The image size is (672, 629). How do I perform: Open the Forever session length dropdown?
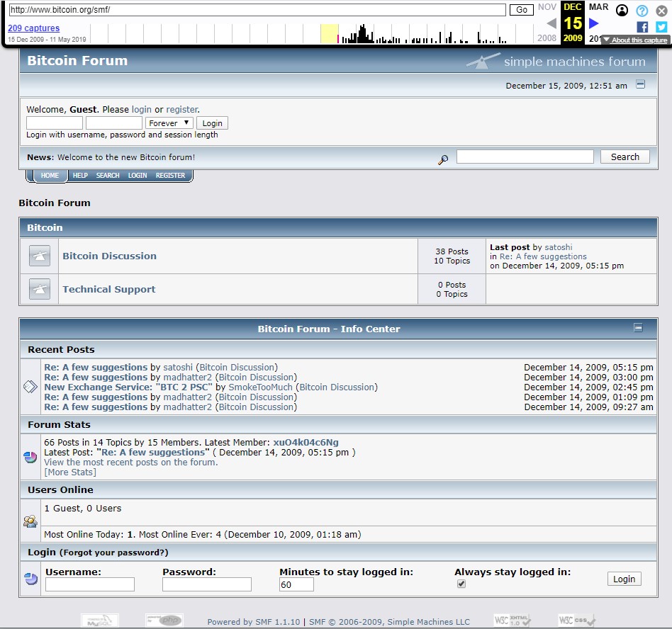point(169,123)
